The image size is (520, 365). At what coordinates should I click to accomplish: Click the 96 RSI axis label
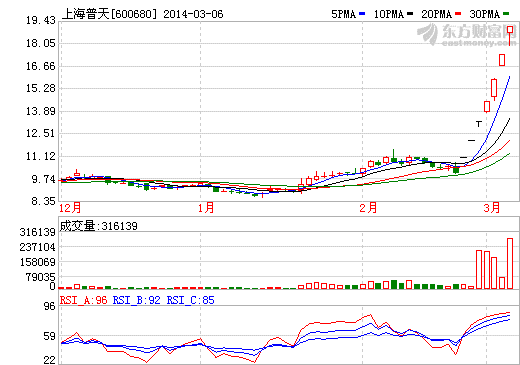tap(49, 306)
